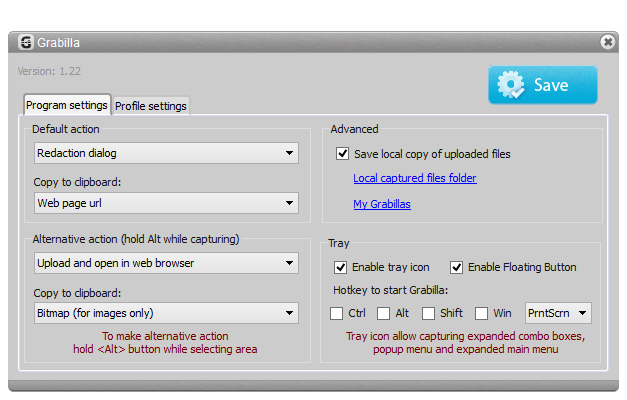Switch to the Program settings tab
The width and height of the screenshot is (627, 400).
tap(67, 105)
